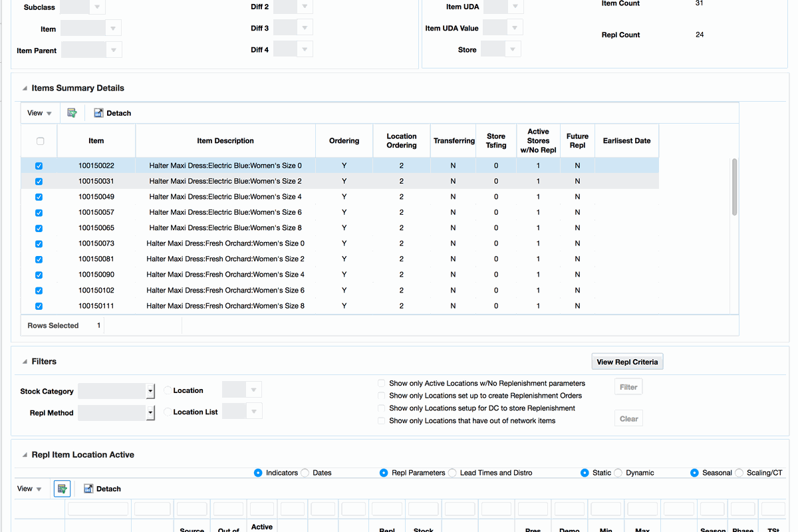Image resolution: width=798 pixels, height=532 pixels.
Task: Select the Static radio button
Action: (x=585, y=473)
